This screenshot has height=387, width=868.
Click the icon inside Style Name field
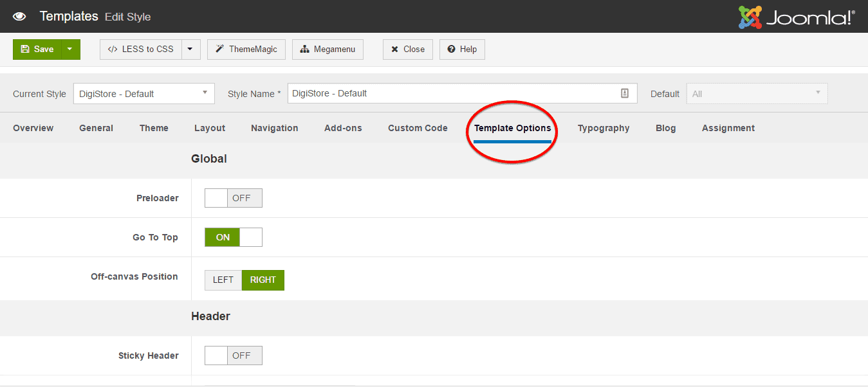pyautogui.click(x=625, y=93)
